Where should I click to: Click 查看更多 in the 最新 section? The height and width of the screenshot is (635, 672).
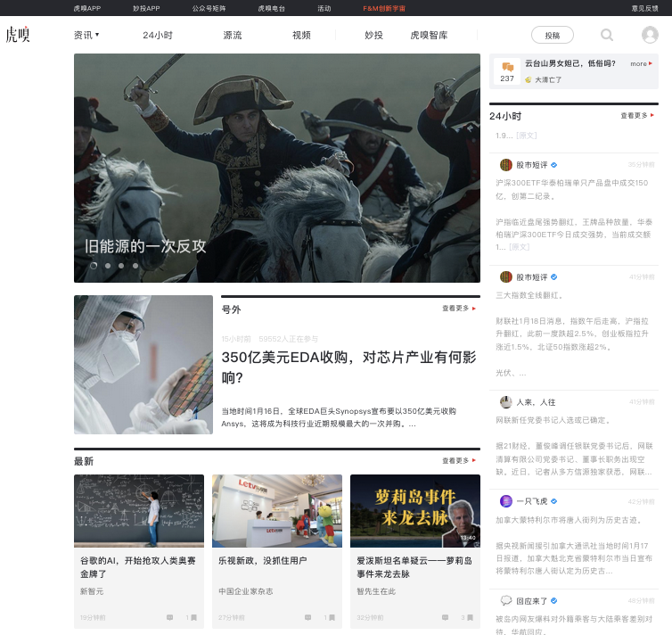[459, 460]
